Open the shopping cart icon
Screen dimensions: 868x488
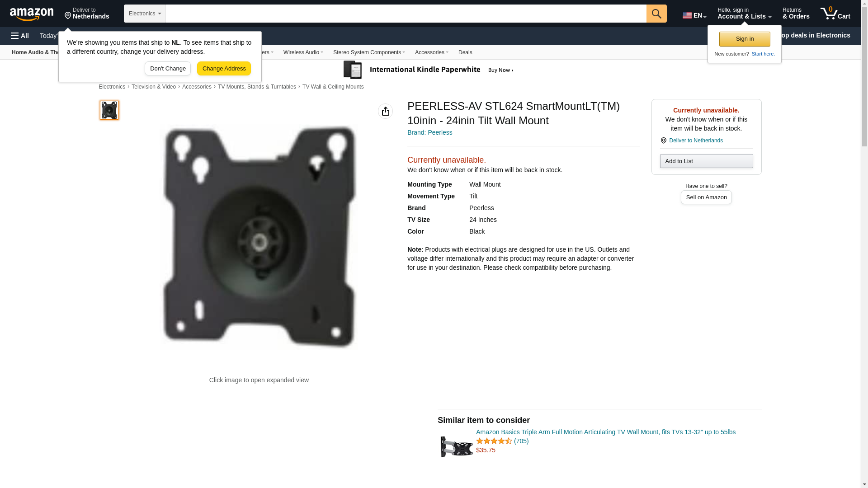coord(835,14)
